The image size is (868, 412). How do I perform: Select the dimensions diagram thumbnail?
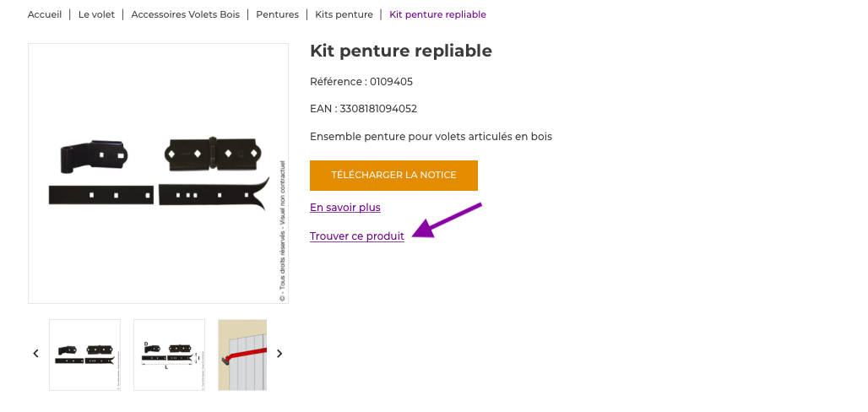coord(169,355)
